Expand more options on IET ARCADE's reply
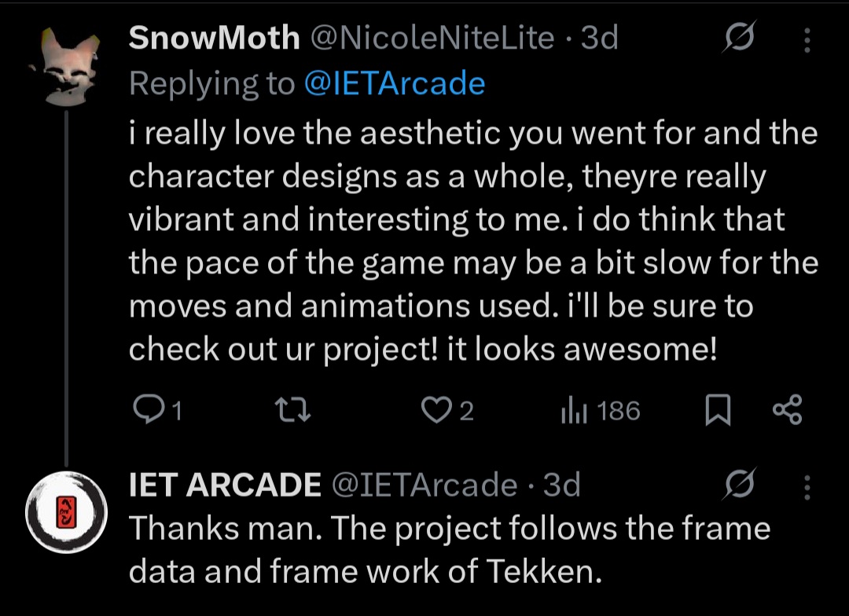The height and width of the screenshot is (616, 849). point(807,487)
